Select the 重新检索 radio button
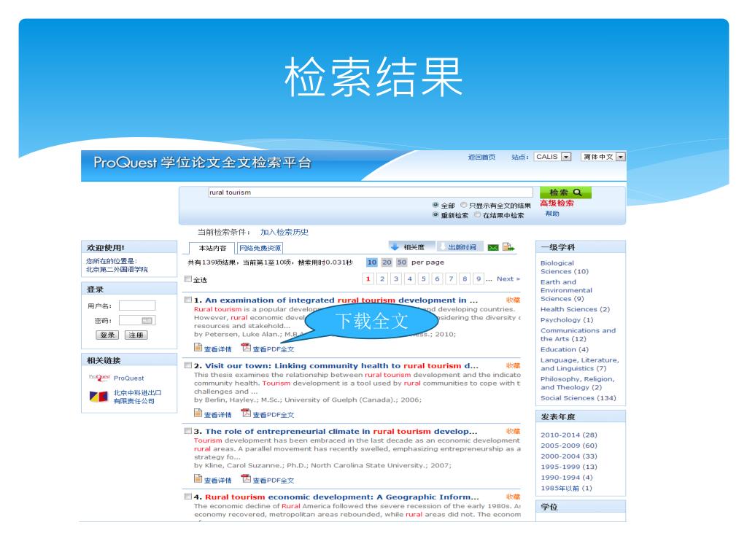 pos(436,215)
